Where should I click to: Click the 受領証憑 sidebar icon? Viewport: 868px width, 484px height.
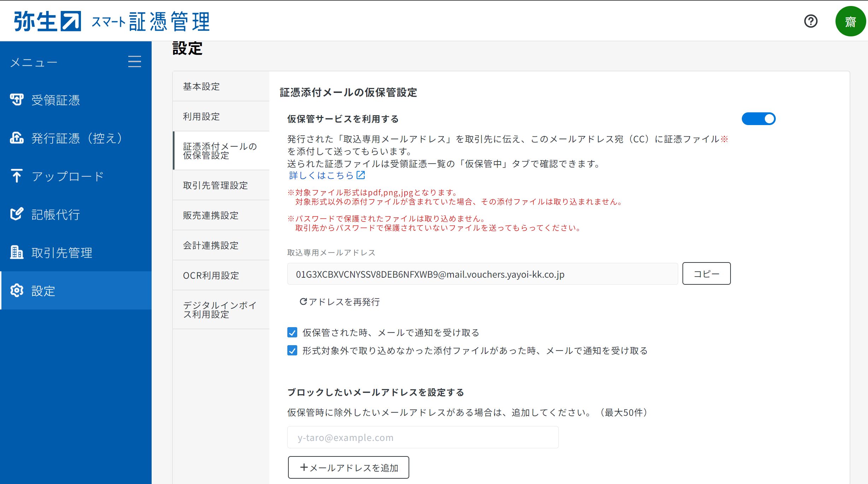17,100
